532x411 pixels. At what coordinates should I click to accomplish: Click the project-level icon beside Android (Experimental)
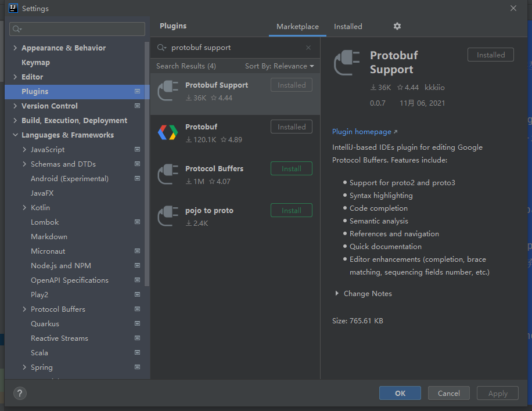138,178
